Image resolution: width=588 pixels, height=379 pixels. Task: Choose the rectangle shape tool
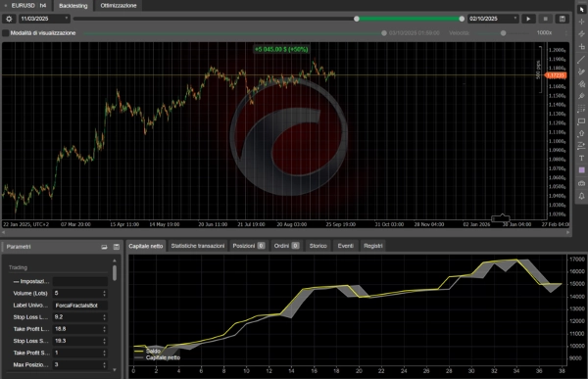pyautogui.click(x=581, y=121)
